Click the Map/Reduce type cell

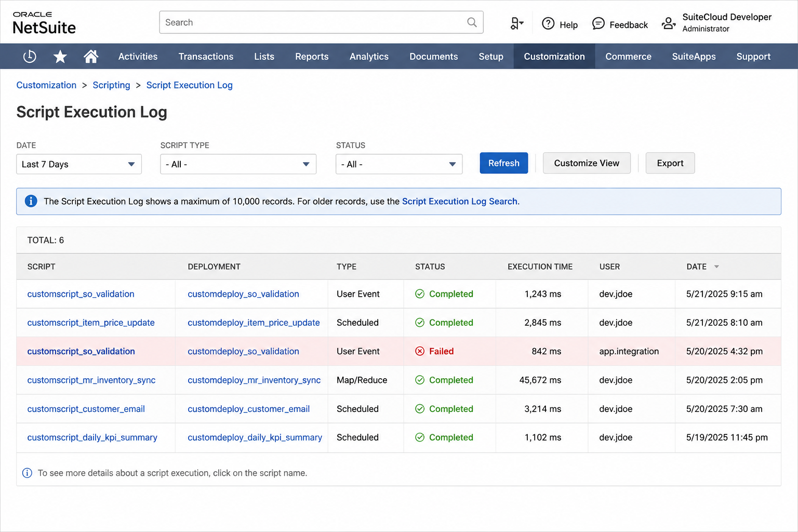click(x=362, y=380)
